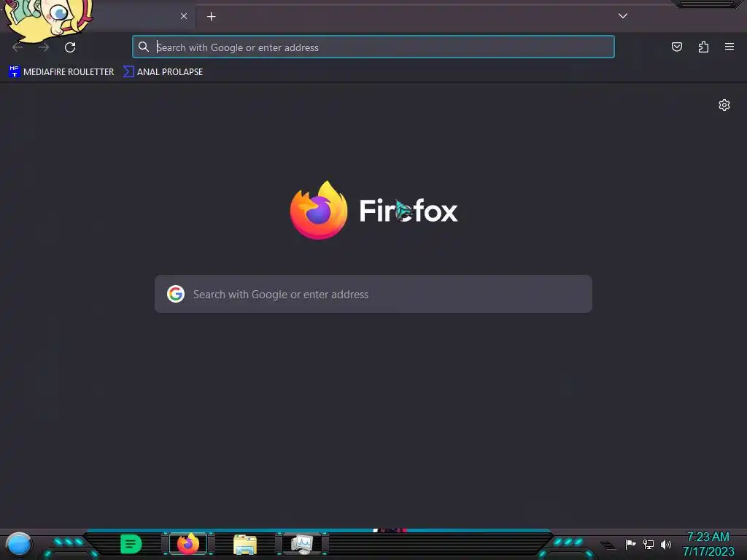
Task: Focus the top address bar field
Action: pyautogui.click(x=373, y=47)
